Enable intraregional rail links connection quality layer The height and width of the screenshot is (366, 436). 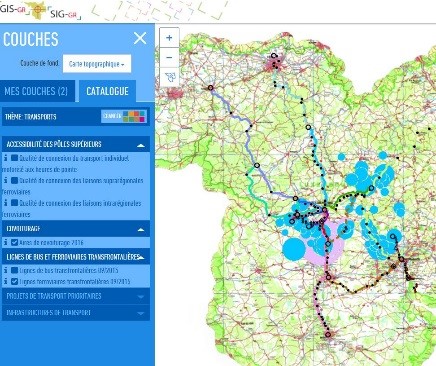[15, 203]
